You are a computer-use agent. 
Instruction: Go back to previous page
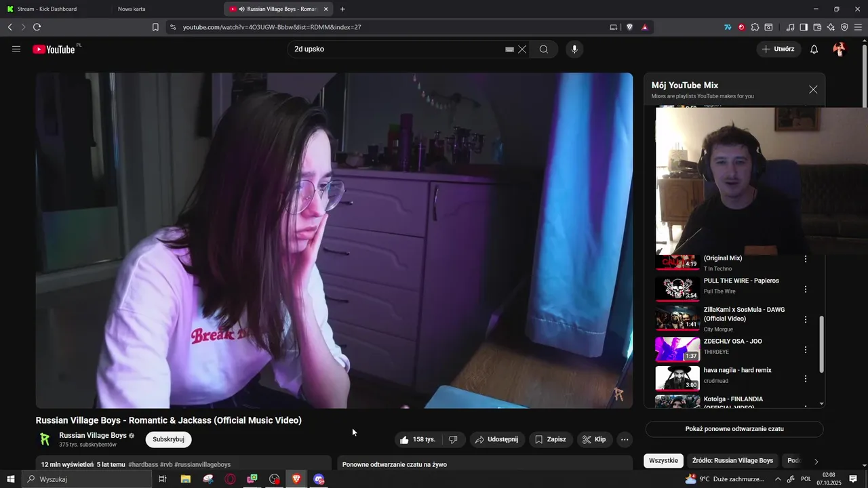(9, 27)
